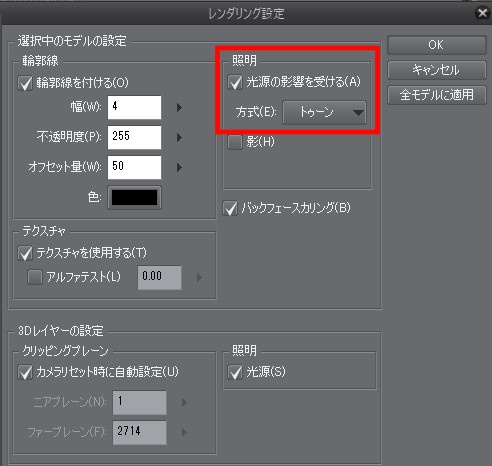Click the ニアプレーン(N) field

click(140, 402)
